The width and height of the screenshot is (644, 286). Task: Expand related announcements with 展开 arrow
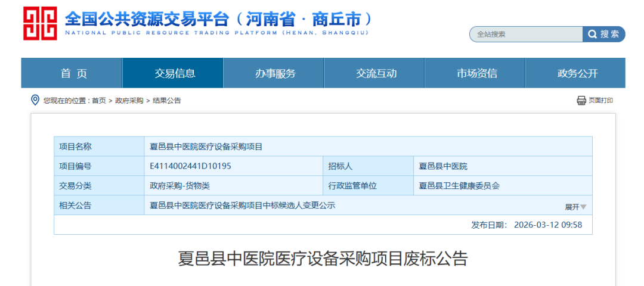(x=575, y=207)
